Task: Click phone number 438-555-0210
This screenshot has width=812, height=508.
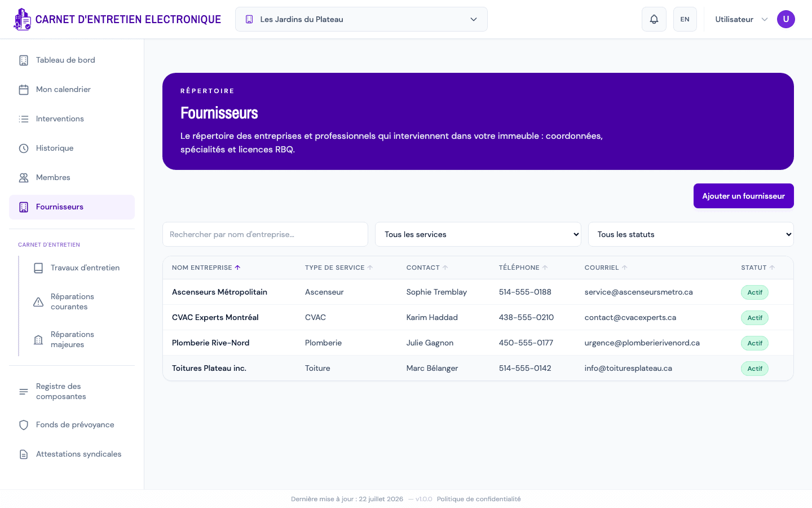Action: 526,317
